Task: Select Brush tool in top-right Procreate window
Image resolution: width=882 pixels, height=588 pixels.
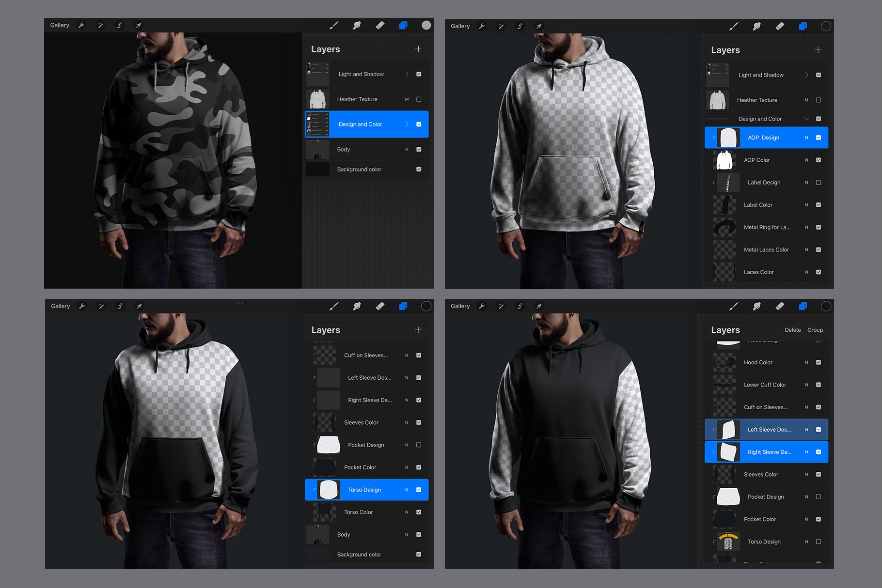Action: coord(734,26)
